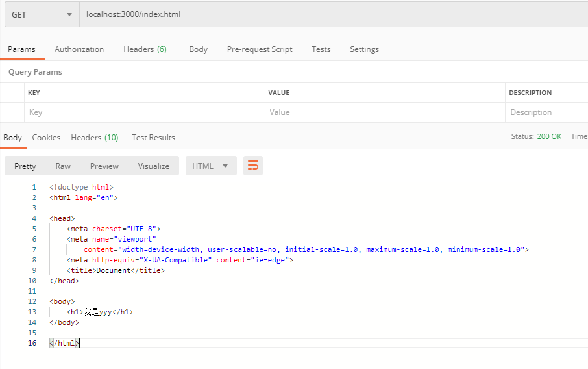Click the <title>Document</title> line
588x369 pixels.
(116, 270)
